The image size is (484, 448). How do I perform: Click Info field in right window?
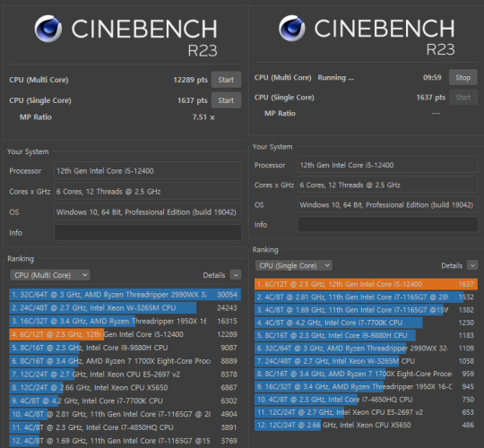click(388, 224)
